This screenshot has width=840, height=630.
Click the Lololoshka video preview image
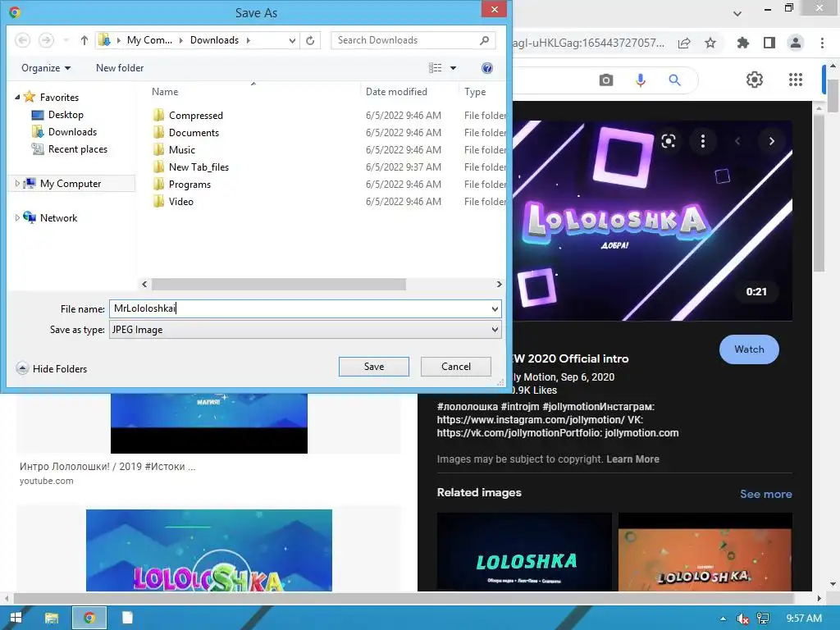[x=652, y=221]
